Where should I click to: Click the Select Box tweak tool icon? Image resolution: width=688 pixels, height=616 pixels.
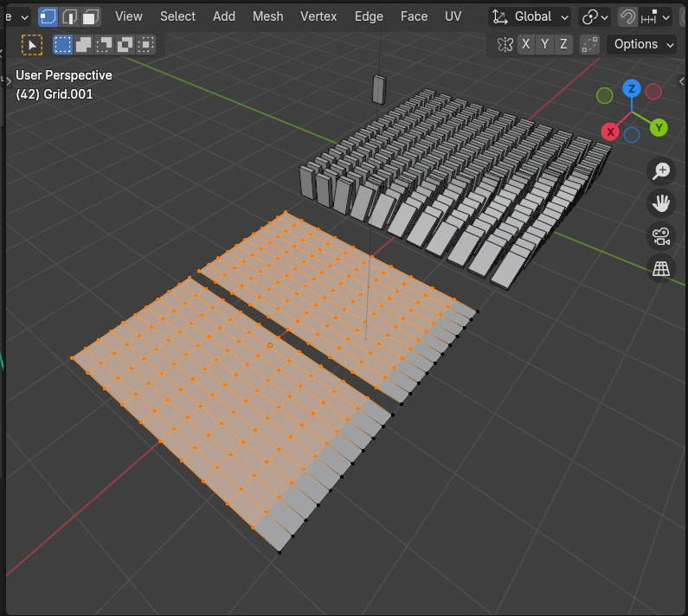(x=32, y=45)
